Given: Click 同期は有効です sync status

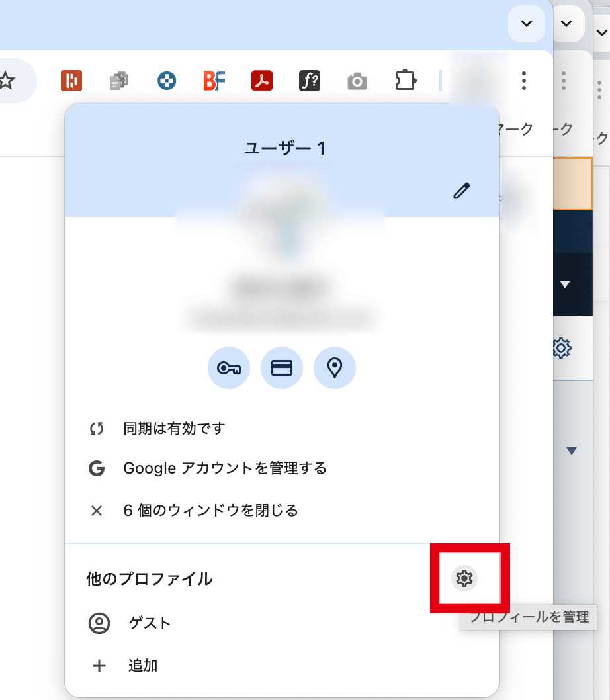Looking at the screenshot, I should [x=282, y=429].
